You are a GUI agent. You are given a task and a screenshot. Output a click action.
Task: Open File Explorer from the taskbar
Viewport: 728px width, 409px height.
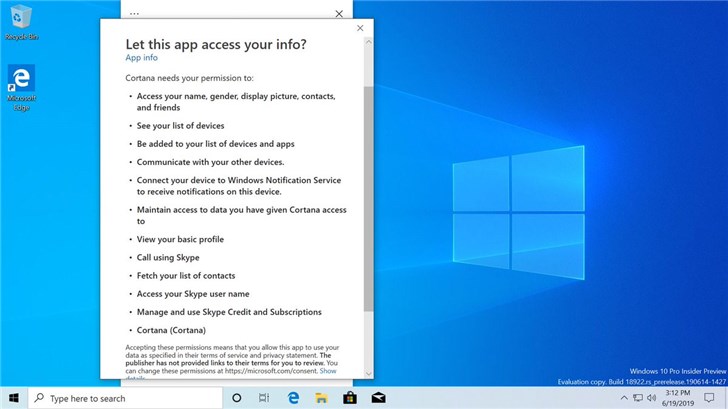point(322,397)
